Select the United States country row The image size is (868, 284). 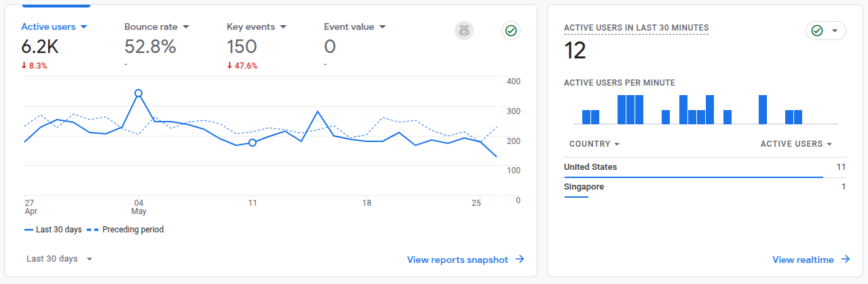tap(590, 167)
